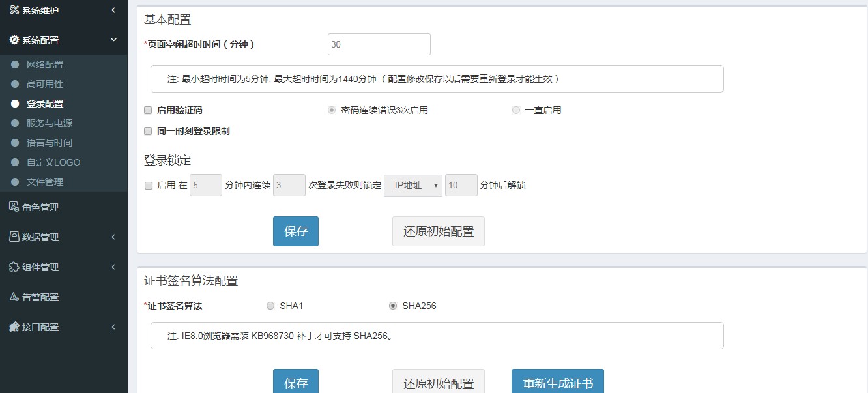Click the System Maintenance wrench icon
The width and height of the screenshot is (868, 393).
click(14, 10)
